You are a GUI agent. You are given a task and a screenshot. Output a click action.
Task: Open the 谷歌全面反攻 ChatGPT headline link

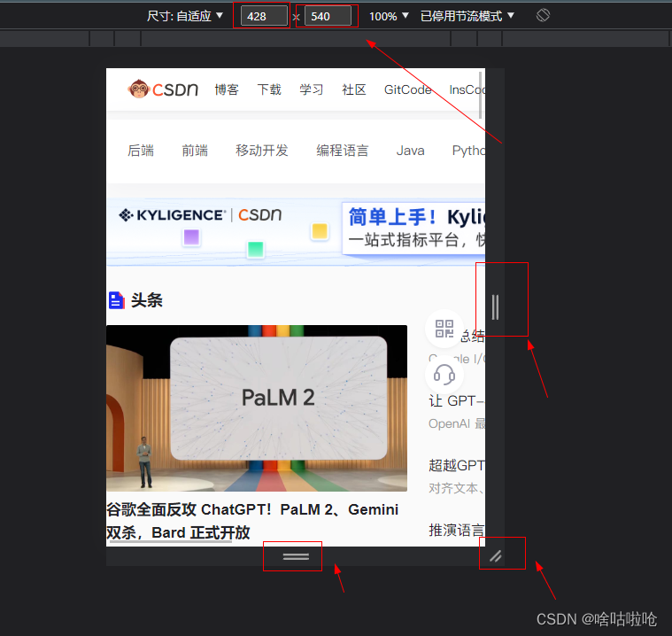[252, 521]
